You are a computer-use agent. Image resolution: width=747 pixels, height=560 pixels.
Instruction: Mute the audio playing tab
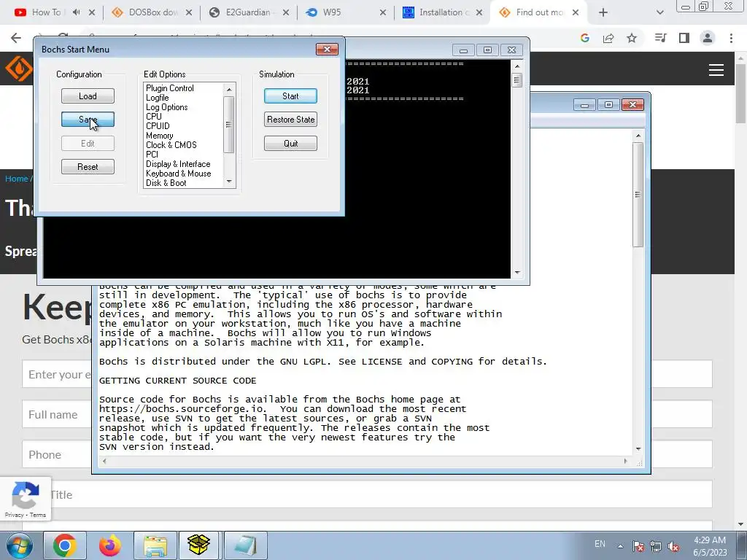[x=76, y=12]
